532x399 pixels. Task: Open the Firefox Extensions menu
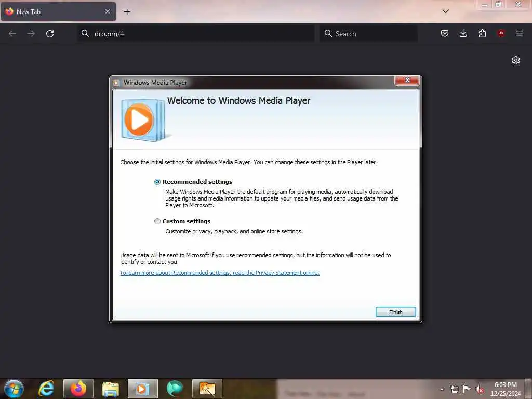coord(482,33)
